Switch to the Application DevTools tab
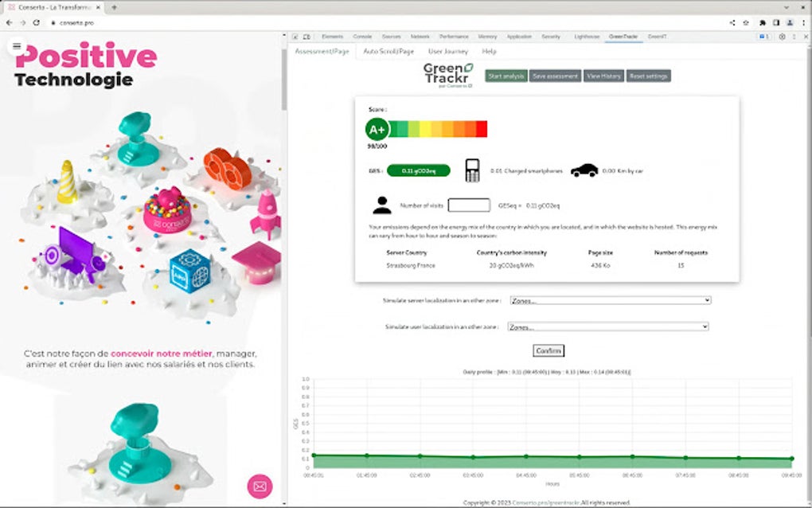 tap(519, 37)
